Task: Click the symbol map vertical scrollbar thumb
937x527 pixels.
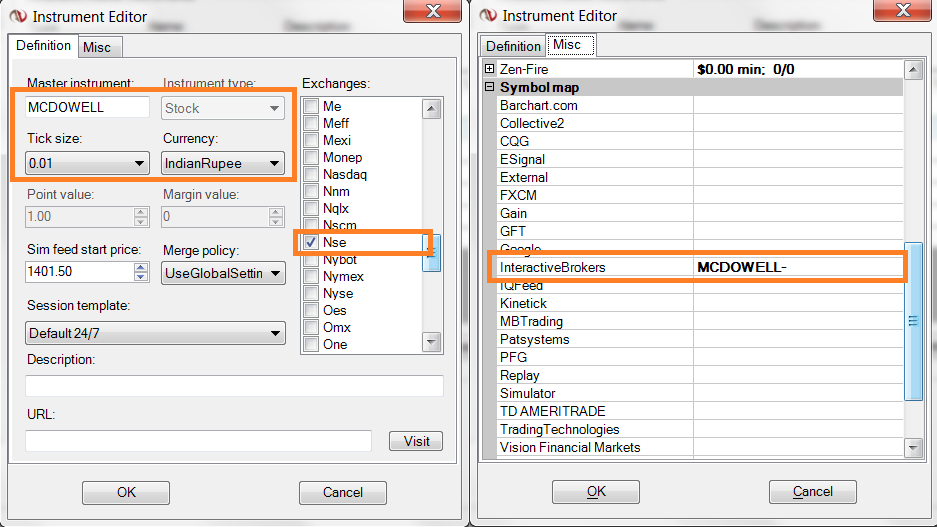Action: click(x=913, y=321)
